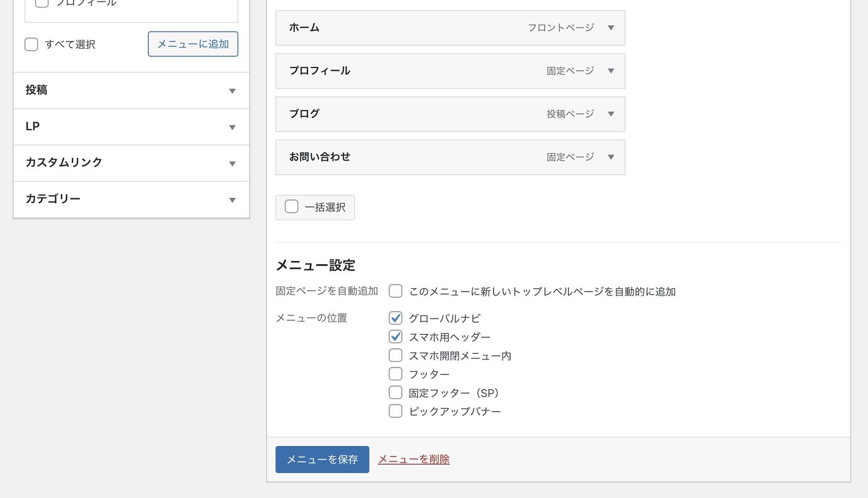Image resolution: width=868 pixels, height=498 pixels.
Task: Save the menu with メニューを保存
Action: (x=322, y=459)
